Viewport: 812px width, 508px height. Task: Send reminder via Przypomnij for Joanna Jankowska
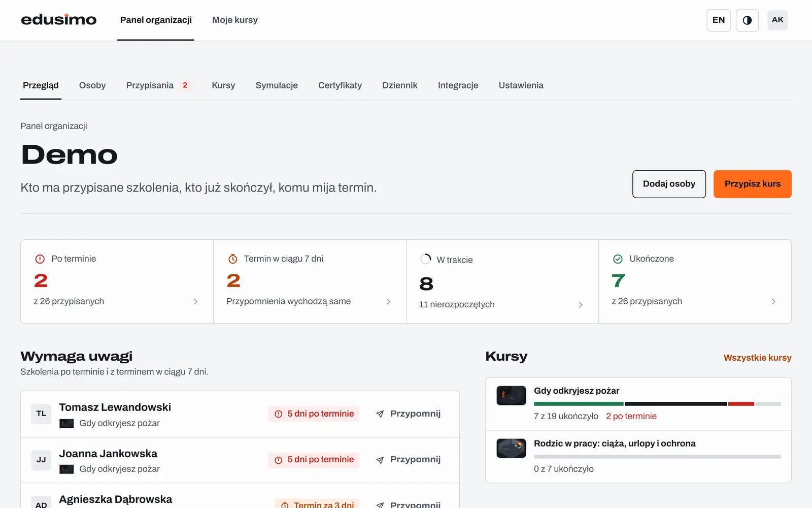(409, 460)
